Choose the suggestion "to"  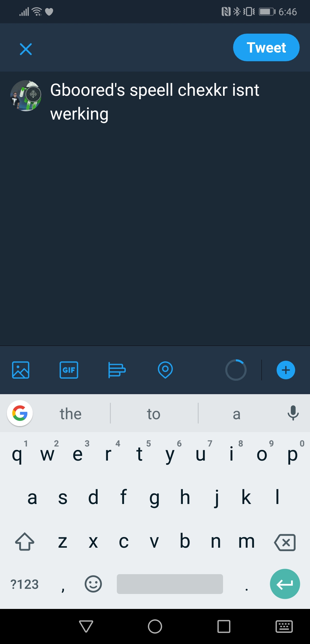(154, 414)
